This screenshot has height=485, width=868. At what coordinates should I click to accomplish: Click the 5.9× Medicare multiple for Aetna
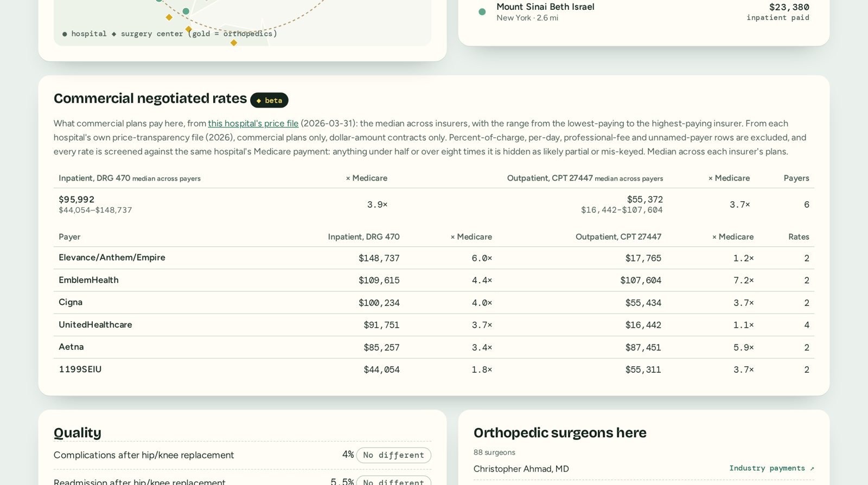743,347
